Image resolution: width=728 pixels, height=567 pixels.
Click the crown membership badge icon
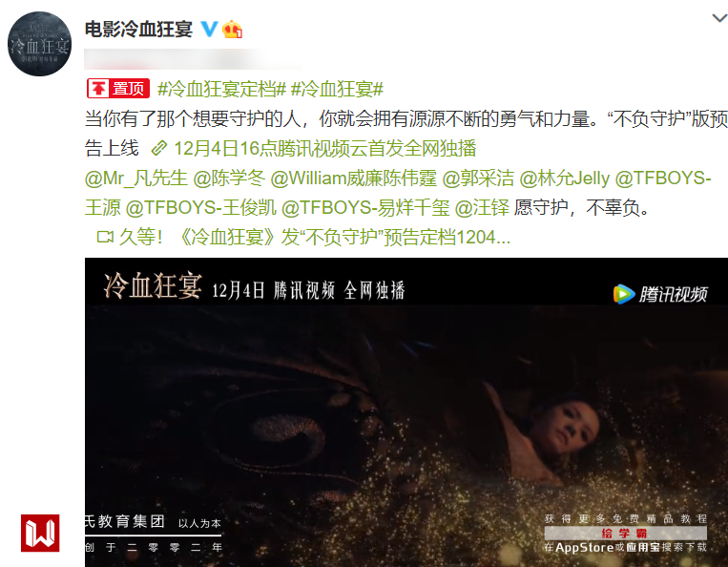232,30
